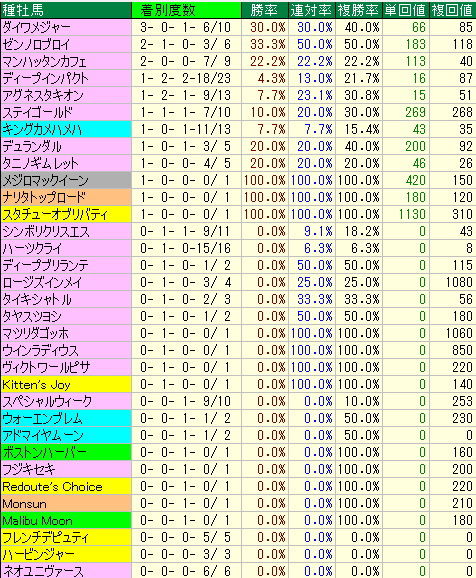Select the ゼンノロブロイ sire name
The width and height of the screenshot is (476, 578).
pos(36,45)
